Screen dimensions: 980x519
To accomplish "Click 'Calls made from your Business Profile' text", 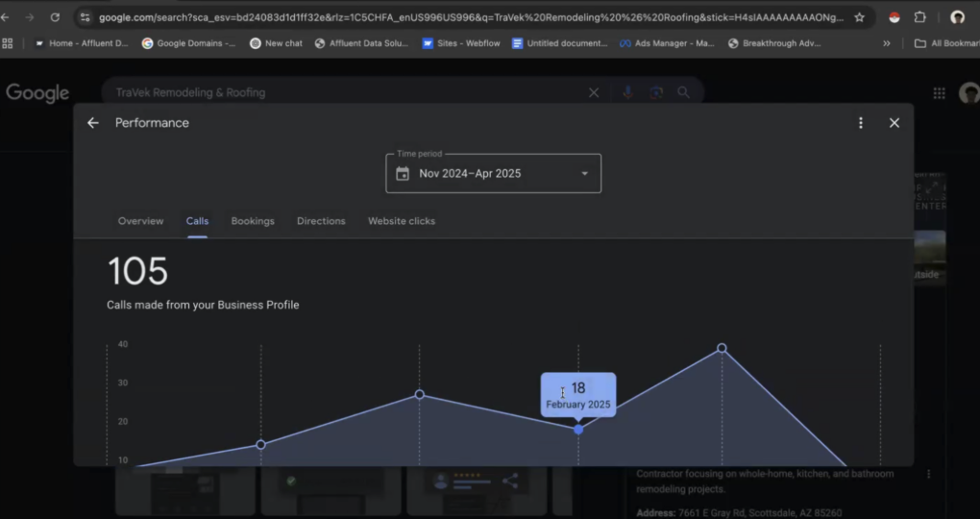I will [x=203, y=305].
